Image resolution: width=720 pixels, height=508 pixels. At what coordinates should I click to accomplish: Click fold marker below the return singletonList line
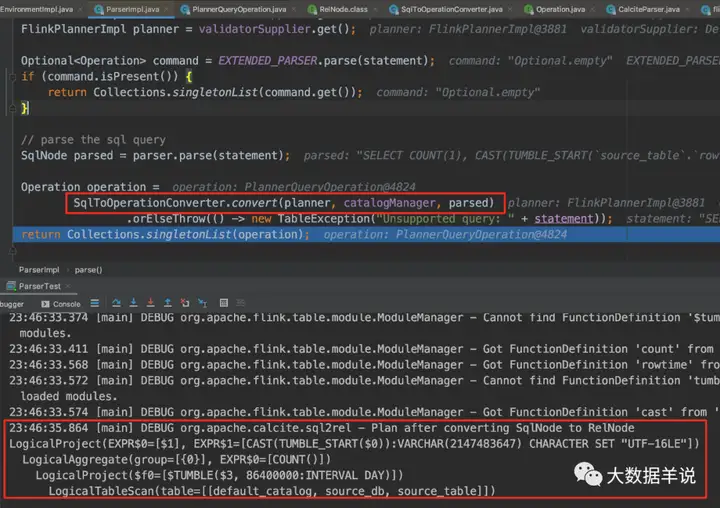point(12,250)
